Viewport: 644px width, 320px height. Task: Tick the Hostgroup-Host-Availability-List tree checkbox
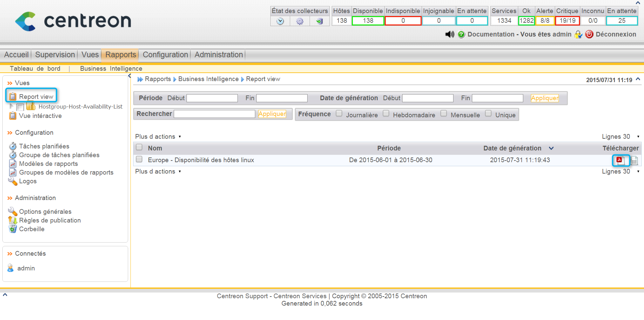point(20,107)
